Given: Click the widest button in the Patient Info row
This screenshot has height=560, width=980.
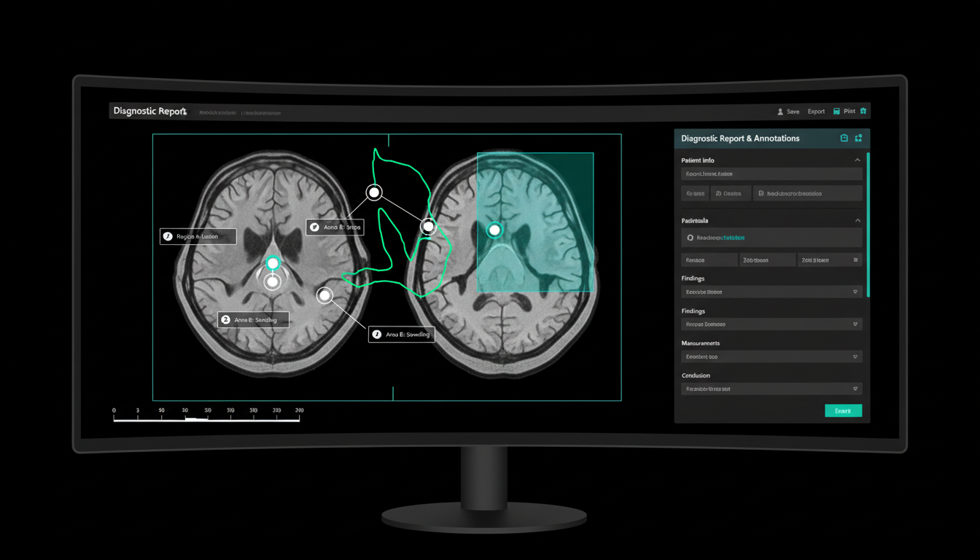Looking at the screenshot, I should point(807,193).
